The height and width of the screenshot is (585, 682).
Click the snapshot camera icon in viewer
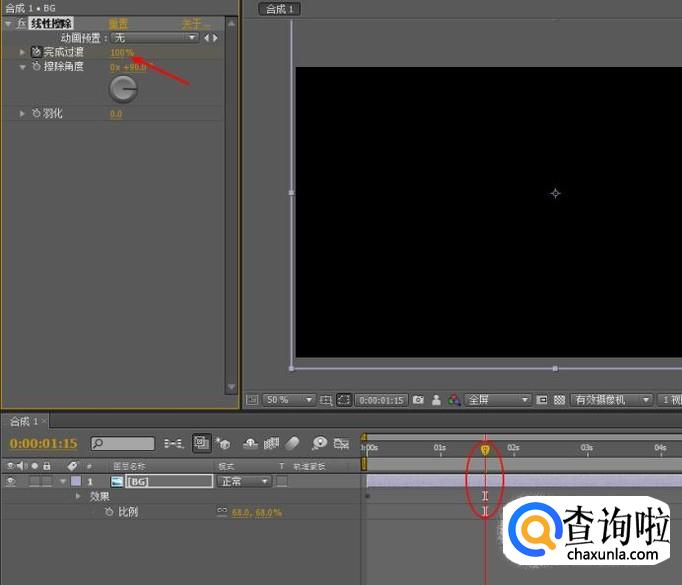(419, 400)
